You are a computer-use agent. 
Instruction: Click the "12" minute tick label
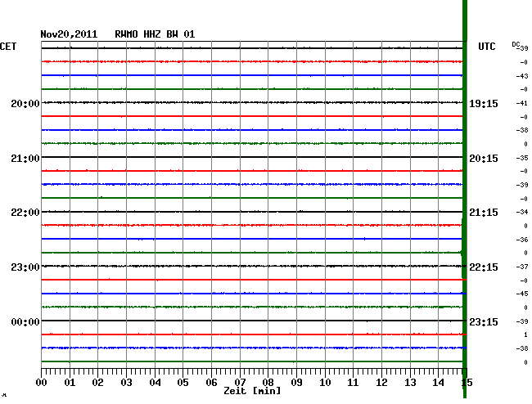381,383
